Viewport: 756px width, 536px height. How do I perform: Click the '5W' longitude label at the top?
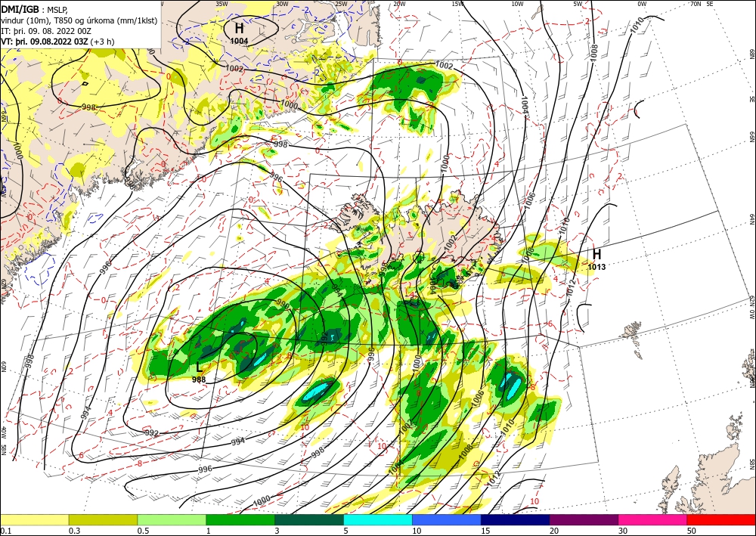point(578,4)
